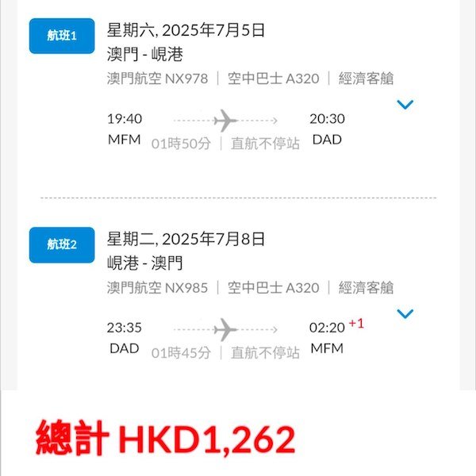Click route label 澳門 - 峴港
The image size is (476, 476).
click(145, 55)
